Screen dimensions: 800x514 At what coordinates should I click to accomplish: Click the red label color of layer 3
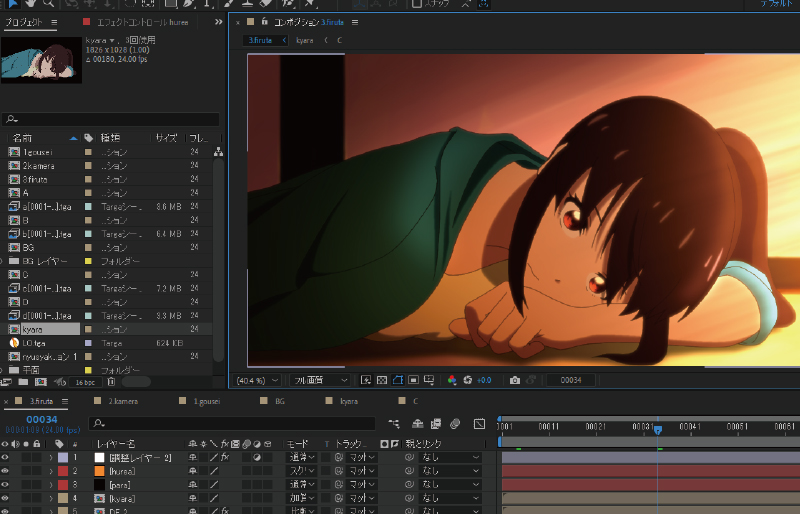pos(62,484)
